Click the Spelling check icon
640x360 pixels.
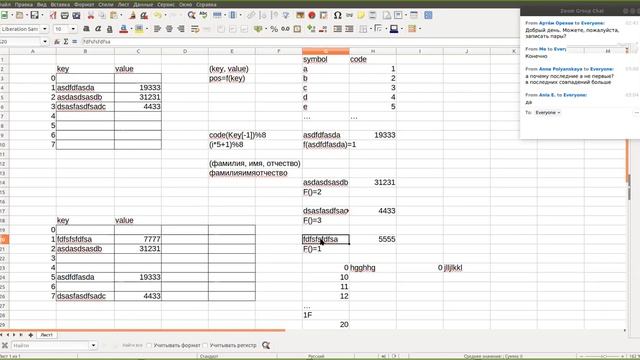click(x=203, y=15)
